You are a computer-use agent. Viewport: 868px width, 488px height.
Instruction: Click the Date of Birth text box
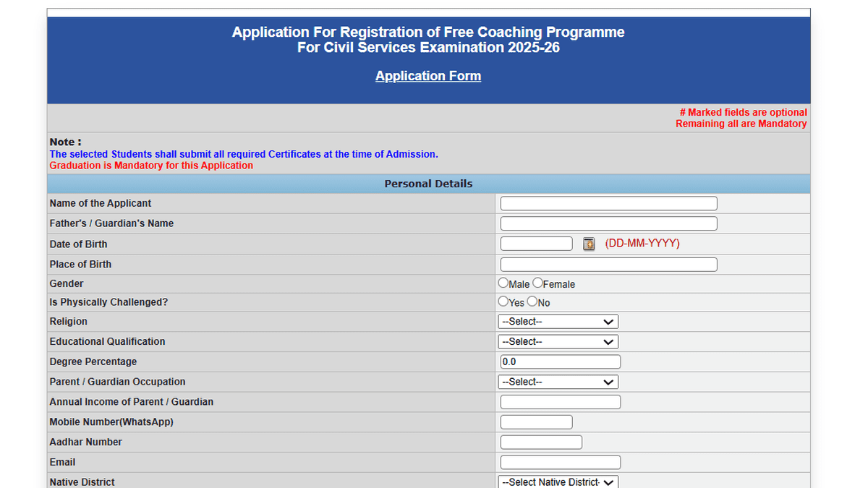(537, 244)
